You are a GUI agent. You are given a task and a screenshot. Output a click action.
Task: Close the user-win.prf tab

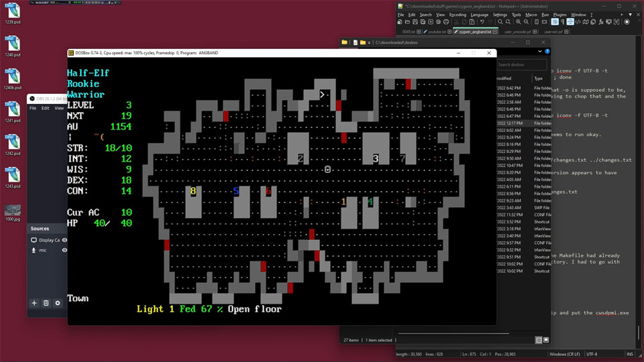[566, 32]
